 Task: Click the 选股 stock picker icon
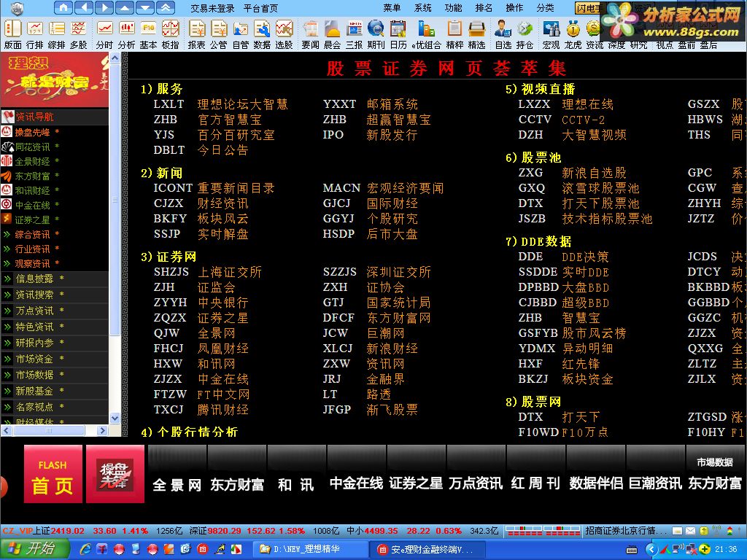(x=284, y=34)
